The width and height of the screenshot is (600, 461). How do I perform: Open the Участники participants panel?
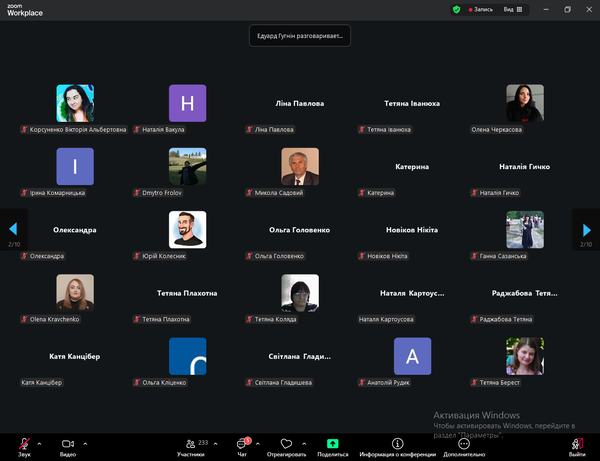(189, 443)
